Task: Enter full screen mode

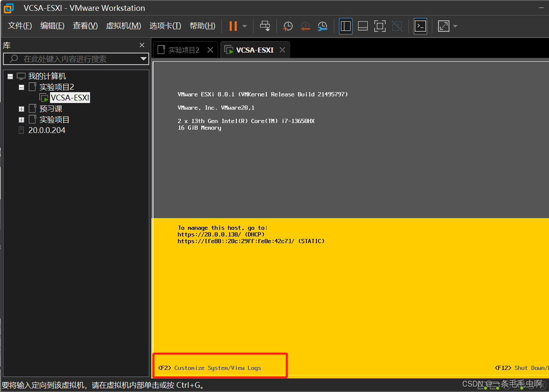Action: pos(380,26)
